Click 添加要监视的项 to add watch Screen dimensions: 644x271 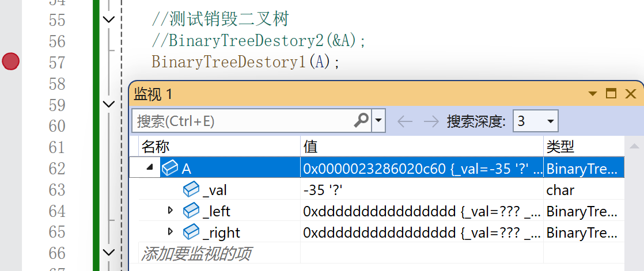[x=196, y=253]
